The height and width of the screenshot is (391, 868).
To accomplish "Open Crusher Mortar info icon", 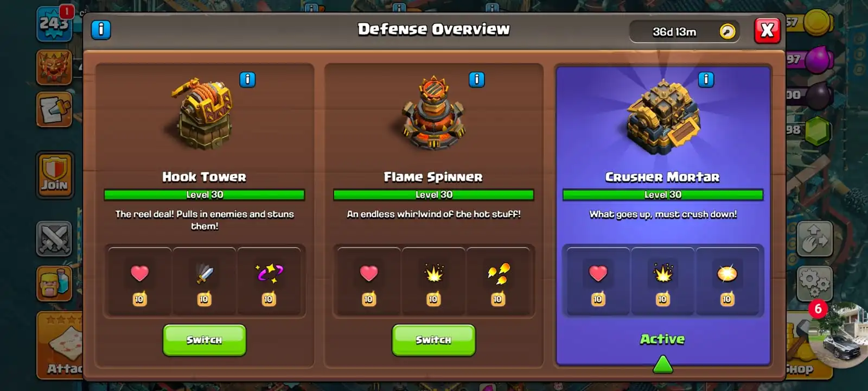I will click(706, 80).
